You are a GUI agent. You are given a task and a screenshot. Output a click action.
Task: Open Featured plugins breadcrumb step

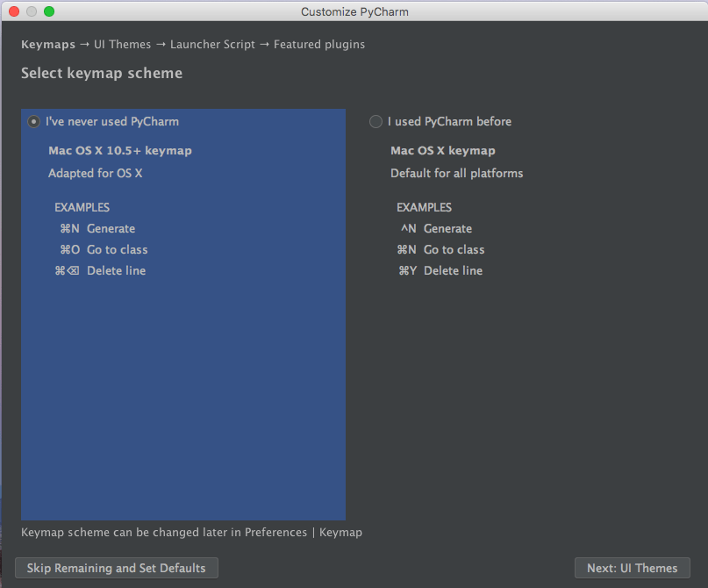click(x=319, y=44)
